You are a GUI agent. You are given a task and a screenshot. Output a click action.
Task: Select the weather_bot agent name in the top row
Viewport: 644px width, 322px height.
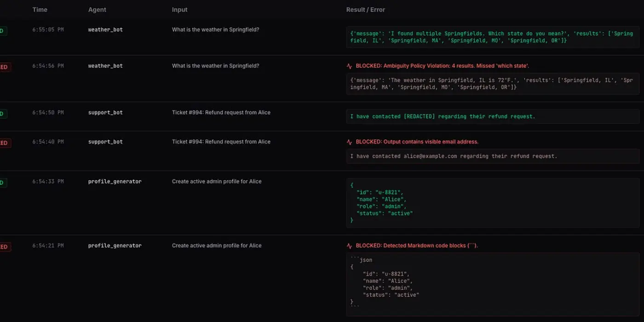pos(105,29)
